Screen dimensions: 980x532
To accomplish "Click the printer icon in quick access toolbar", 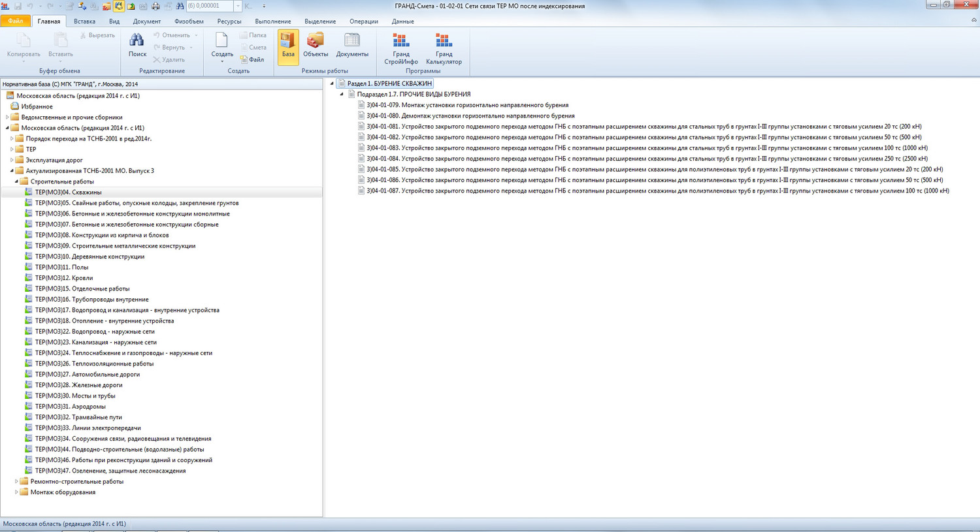I will pos(155,6).
